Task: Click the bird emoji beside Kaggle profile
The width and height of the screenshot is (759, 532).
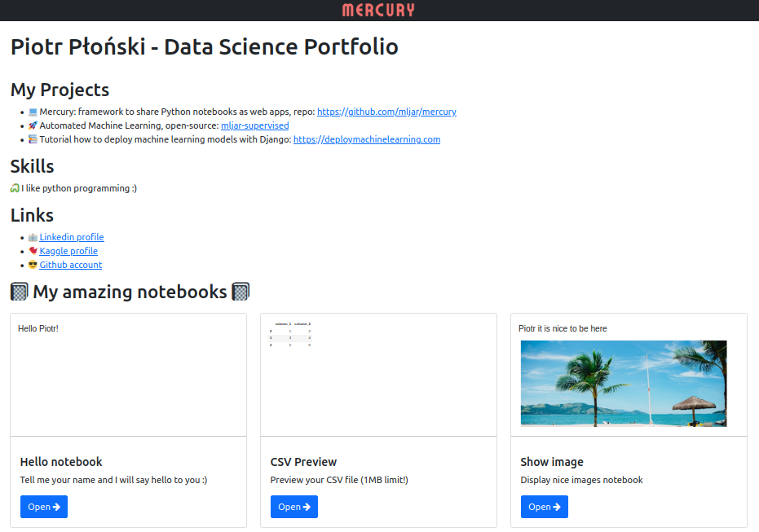Action: [33, 251]
